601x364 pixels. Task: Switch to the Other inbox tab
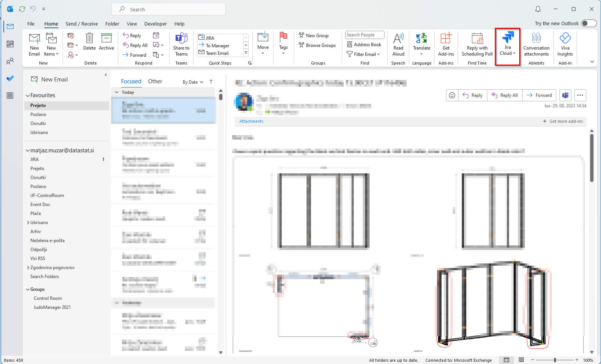tap(155, 81)
